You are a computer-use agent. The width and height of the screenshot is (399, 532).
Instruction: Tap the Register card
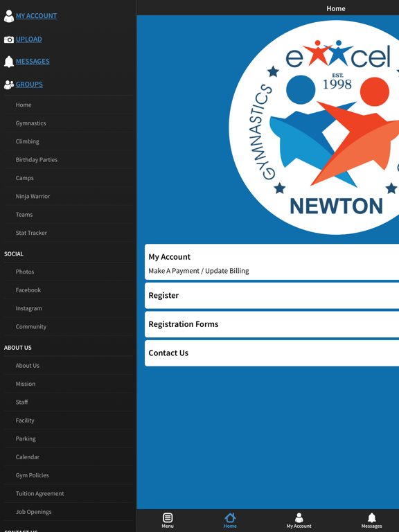(x=272, y=296)
